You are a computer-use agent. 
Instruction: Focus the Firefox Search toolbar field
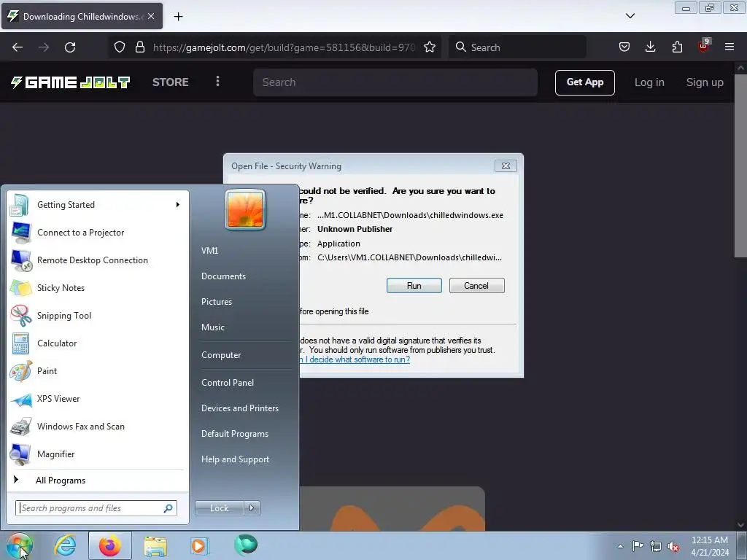click(x=517, y=47)
